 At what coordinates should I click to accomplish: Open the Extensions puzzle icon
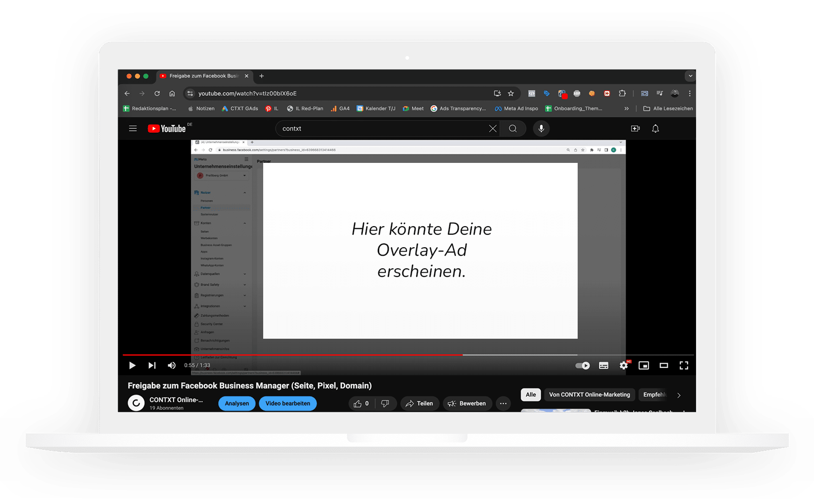click(x=622, y=93)
